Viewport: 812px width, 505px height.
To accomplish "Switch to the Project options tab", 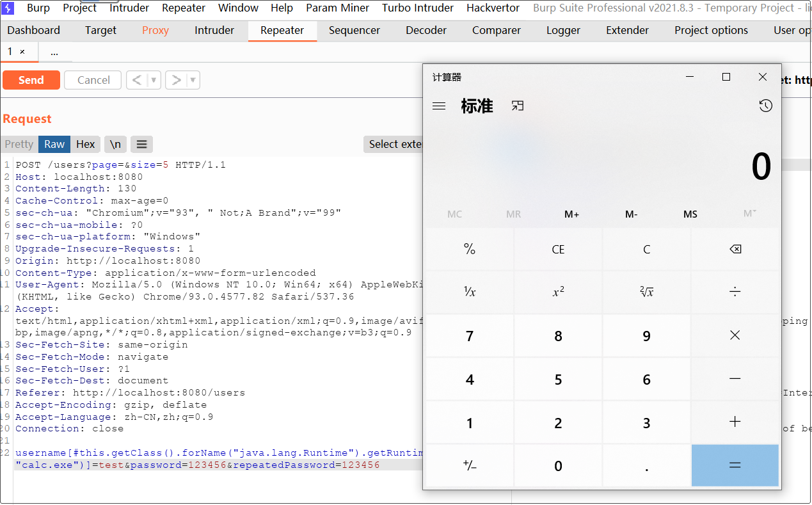I will 711,30.
